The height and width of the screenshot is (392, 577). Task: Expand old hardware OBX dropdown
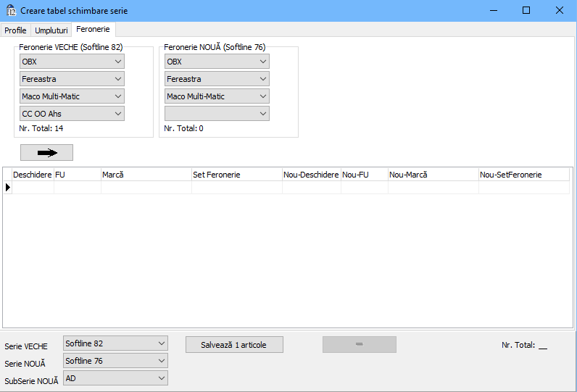72,62
